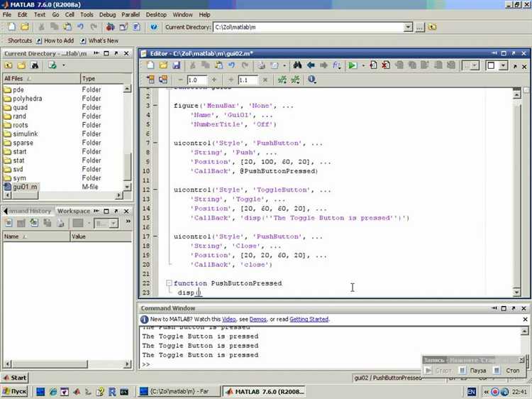Screen dimensions: 532x399
Task: Click the Editor vertical scrollbar down arrow
Action: 516,292
